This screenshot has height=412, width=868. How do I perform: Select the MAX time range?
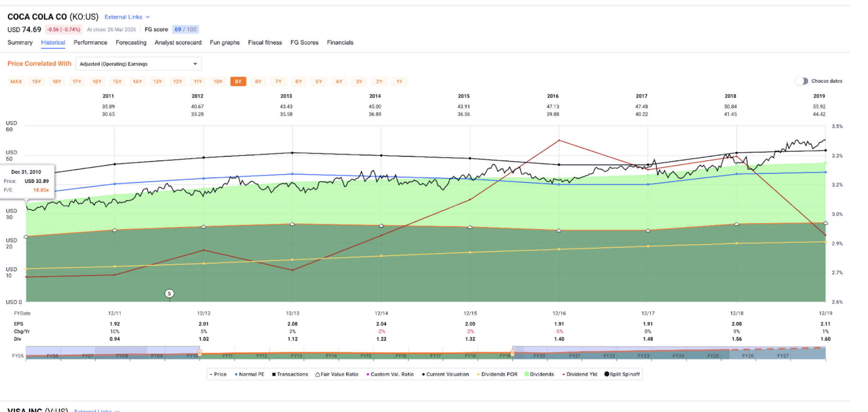[16, 81]
